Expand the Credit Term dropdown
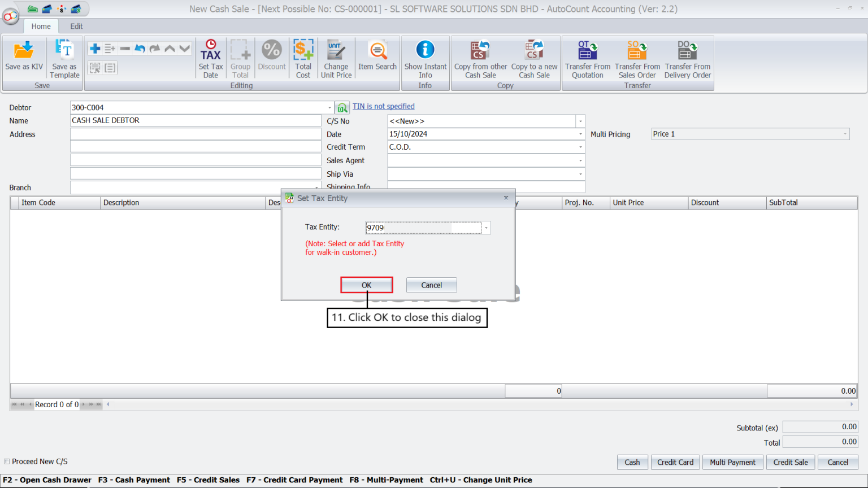The height and width of the screenshot is (488, 868). (x=580, y=147)
